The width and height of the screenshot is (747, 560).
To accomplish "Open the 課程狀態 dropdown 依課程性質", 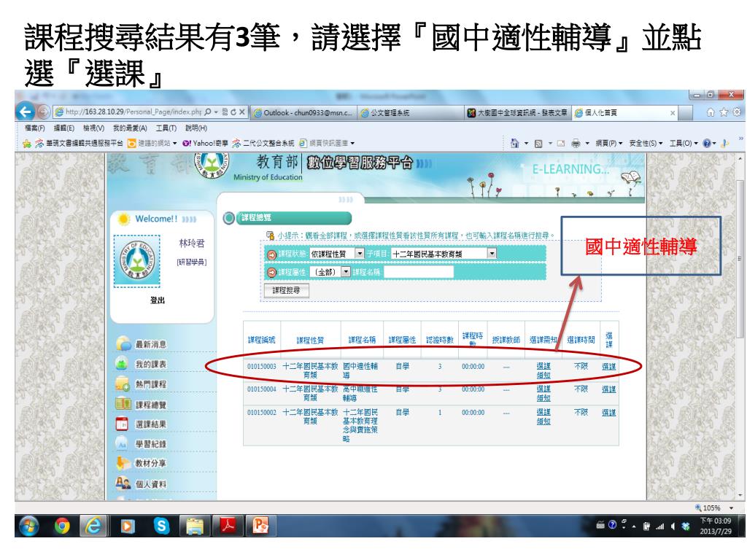I will (337, 254).
